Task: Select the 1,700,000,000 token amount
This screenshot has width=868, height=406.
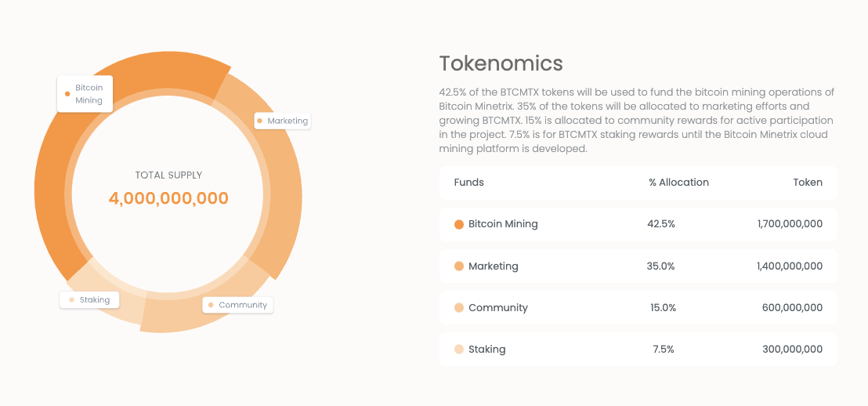Action: [x=790, y=224]
